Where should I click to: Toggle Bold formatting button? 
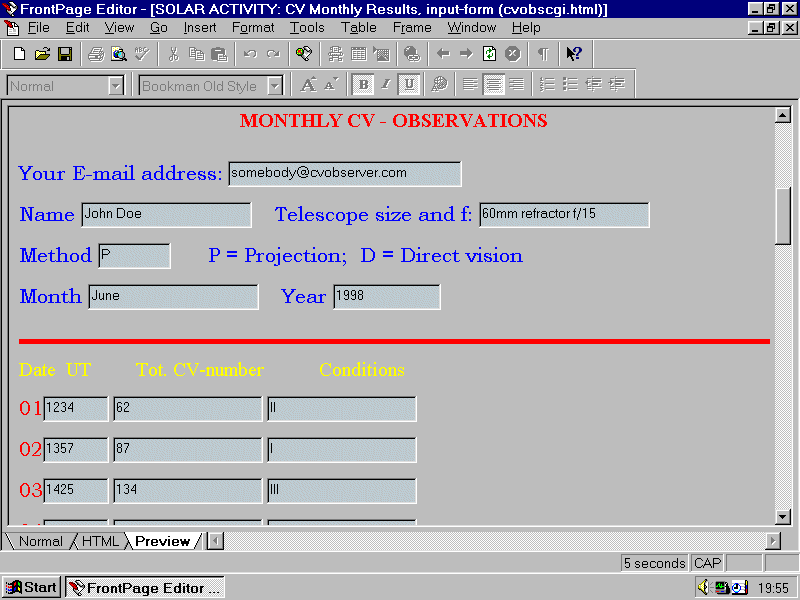pyautogui.click(x=363, y=85)
